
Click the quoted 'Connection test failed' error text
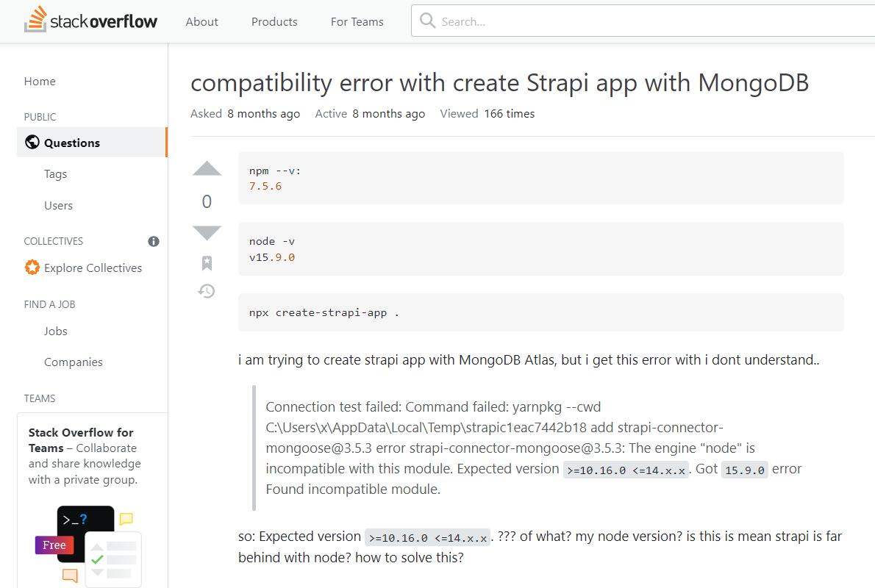coord(534,448)
